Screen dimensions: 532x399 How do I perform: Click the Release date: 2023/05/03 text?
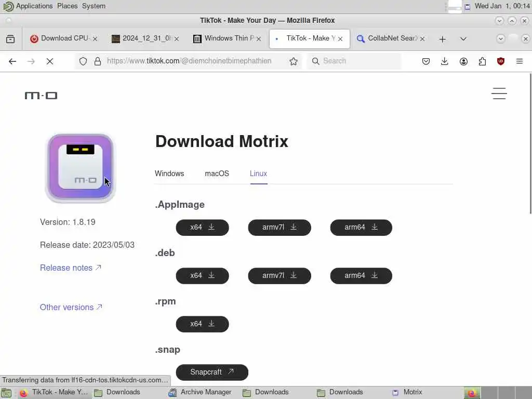[x=87, y=245]
